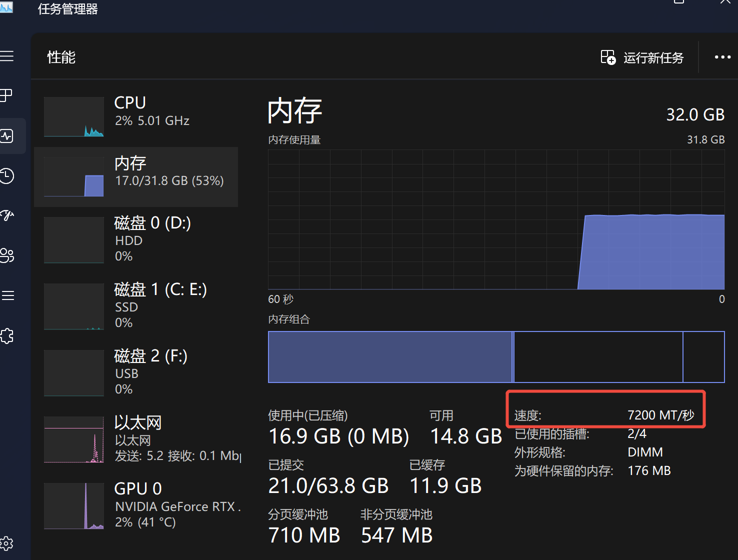
Task: Select the GPU 0 performance pane
Action: (x=135, y=505)
